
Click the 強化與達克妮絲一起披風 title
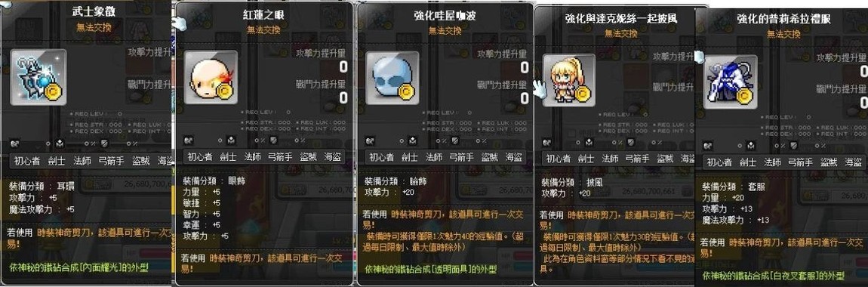point(621,19)
